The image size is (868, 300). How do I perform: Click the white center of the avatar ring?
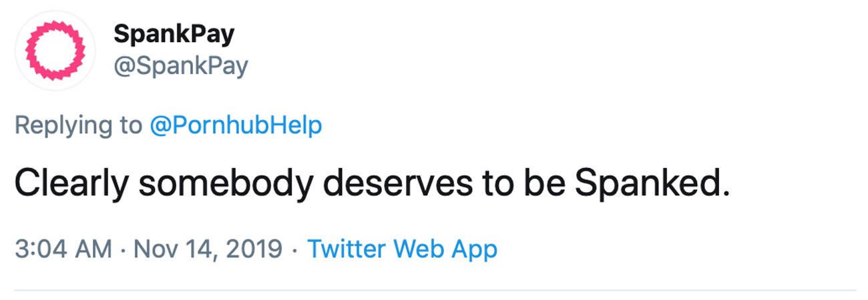click(x=54, y=50)
